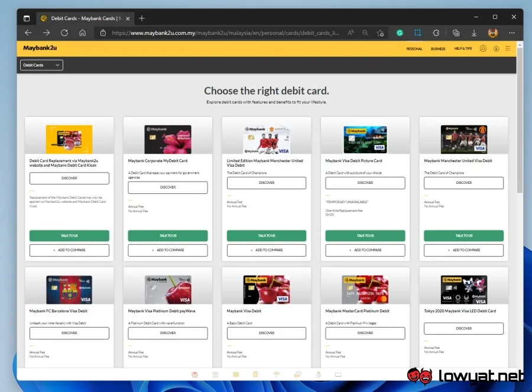Image resolution: width=532 pixels, height=392 pixels.
Task: Talk to us about Debit Card Replacement
Action: coord(69,235)
